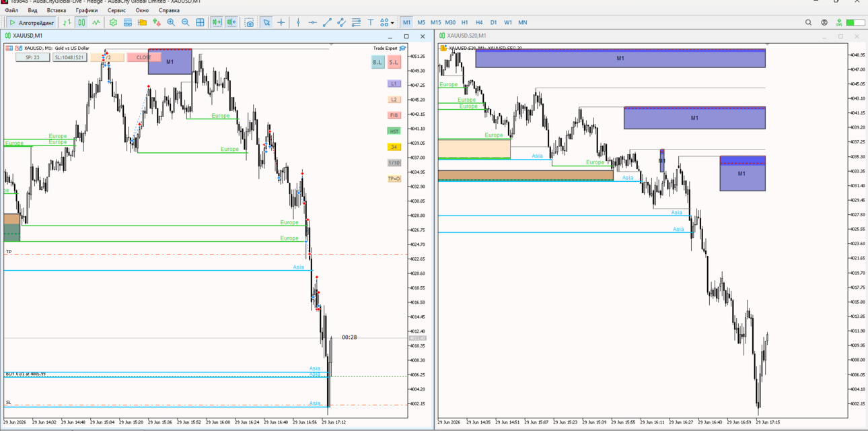Viewport: 868px width, 431px height.
Task: Click the B.L buy limit button
Action: pyautogui.click(x=377, y=62)
